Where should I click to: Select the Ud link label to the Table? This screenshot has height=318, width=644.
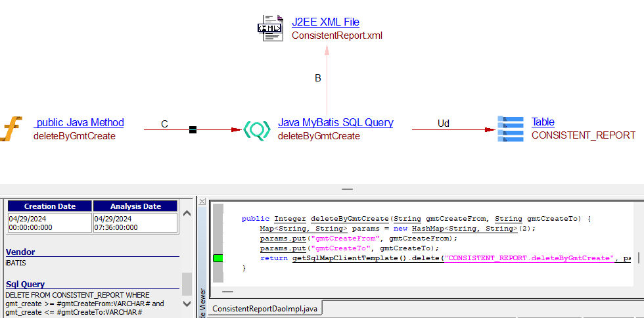[444, 124]
